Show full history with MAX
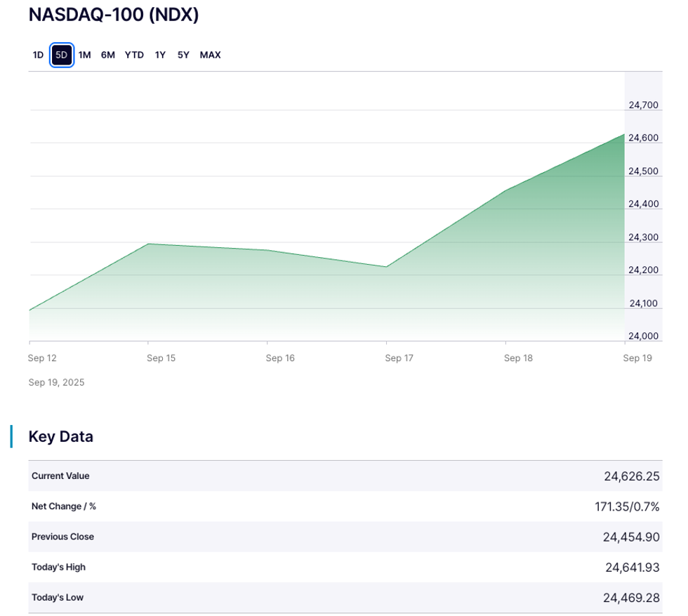 pyautogui.click(x=210, y=55)
